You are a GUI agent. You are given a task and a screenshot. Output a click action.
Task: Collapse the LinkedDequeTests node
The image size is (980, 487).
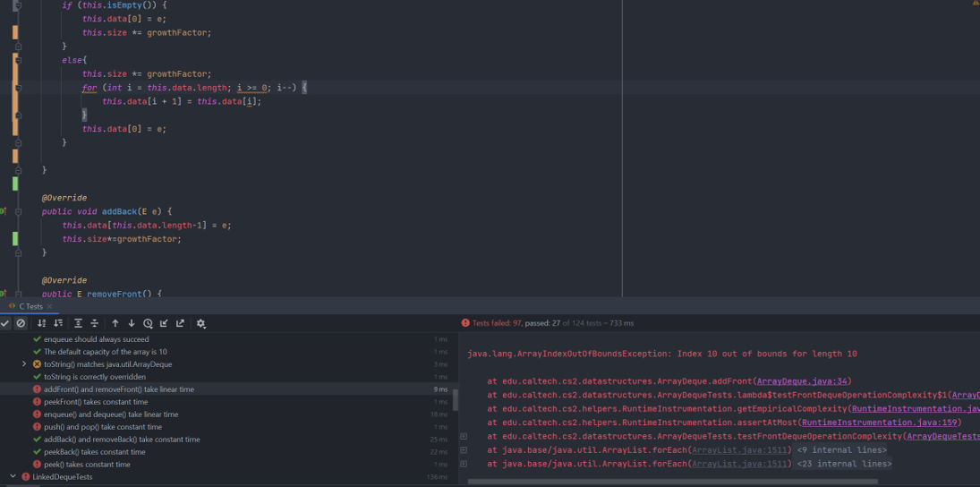coord(13,477)
